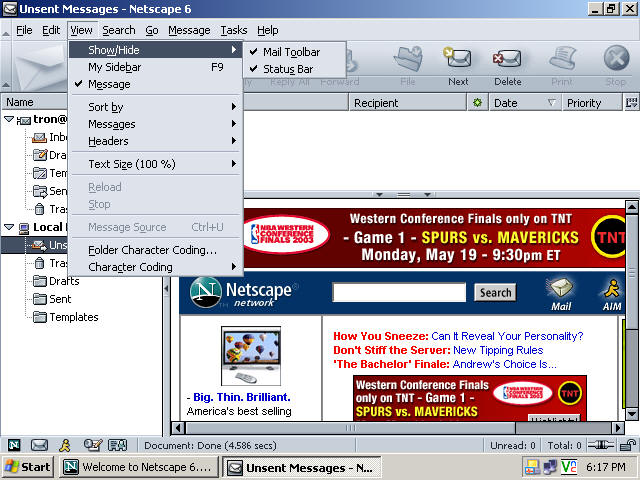Open 'Big. Thin. Brilliant.' ad link
This screenshot has width=640, height=480.
tap(242, 397)
